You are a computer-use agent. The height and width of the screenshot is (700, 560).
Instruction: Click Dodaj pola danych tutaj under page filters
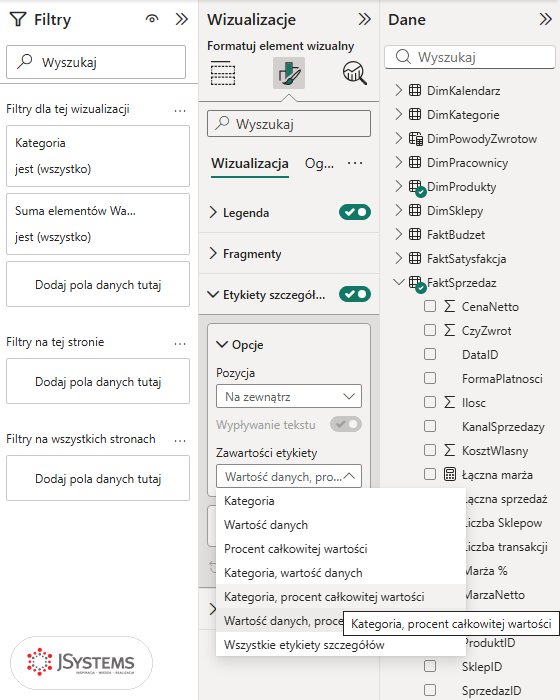(98, 381)
